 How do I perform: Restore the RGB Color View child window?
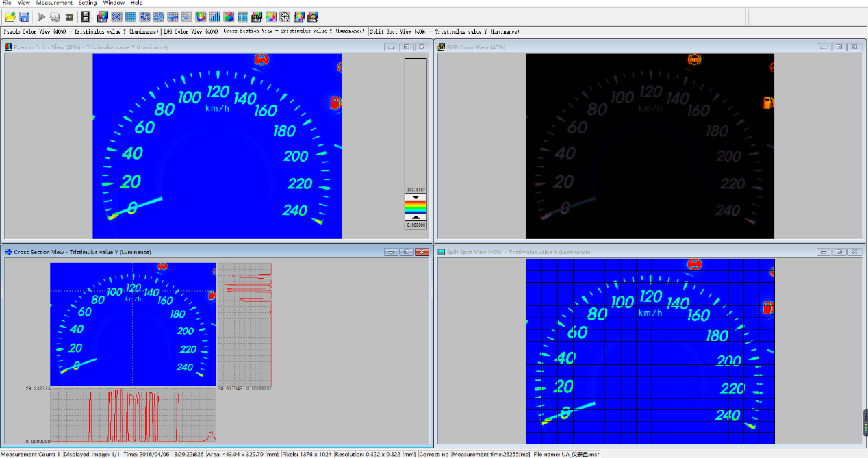tap(839, 47)
